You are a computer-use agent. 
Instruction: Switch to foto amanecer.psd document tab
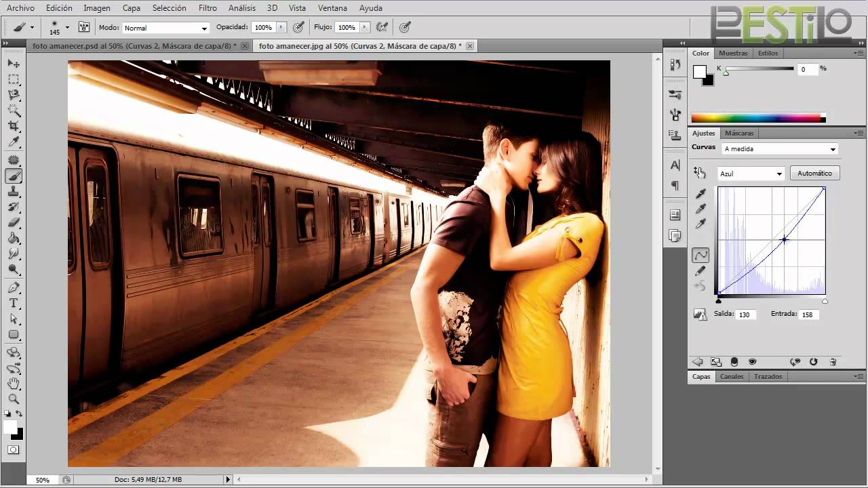[134, 45]
